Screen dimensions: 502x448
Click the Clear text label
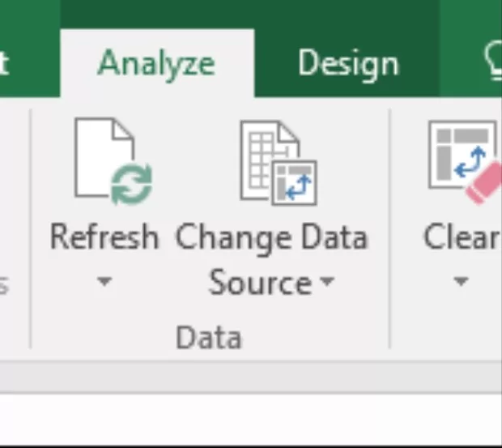462,237
